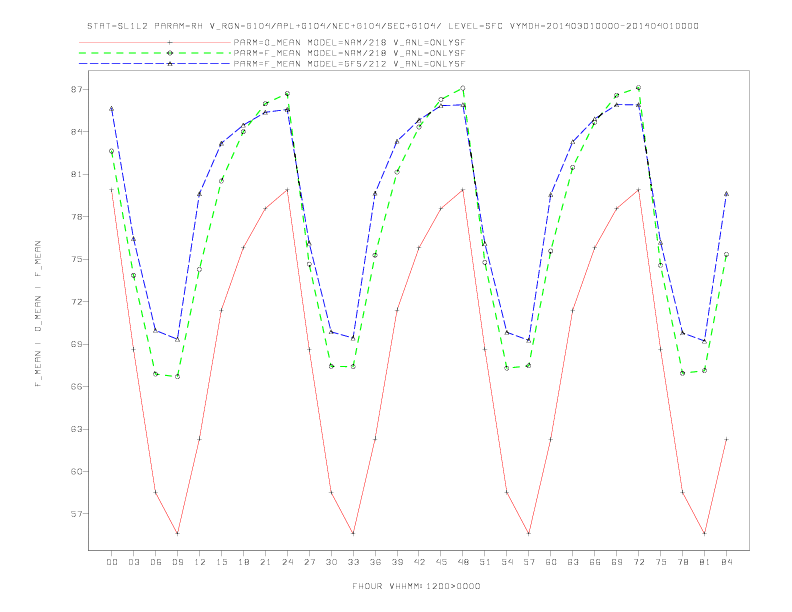Click x-axis tick label 75
792x612 pixels.
[661, 562]
